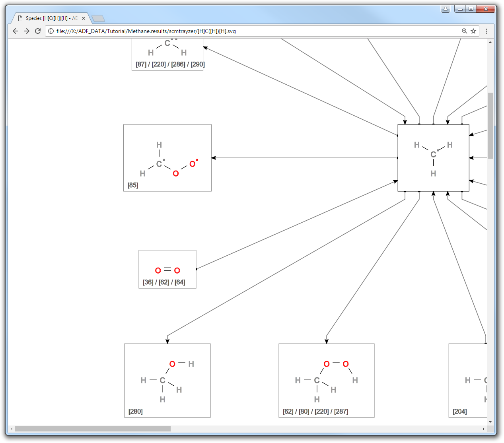Click the [280] reaction label
The width and height of the screenshot is (504, 443).
point(135,411)
